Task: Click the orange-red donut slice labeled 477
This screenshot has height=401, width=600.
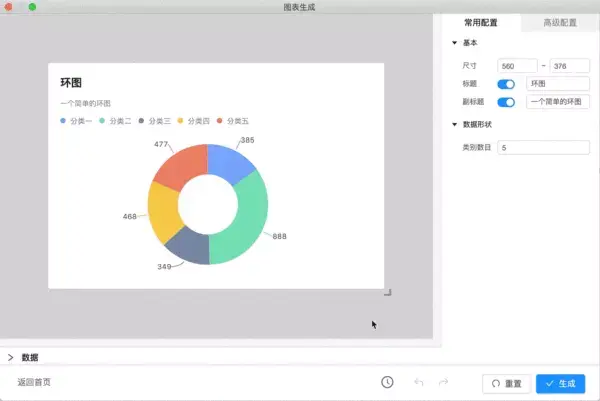Action: pyautogui.click(x=184, y=166)
